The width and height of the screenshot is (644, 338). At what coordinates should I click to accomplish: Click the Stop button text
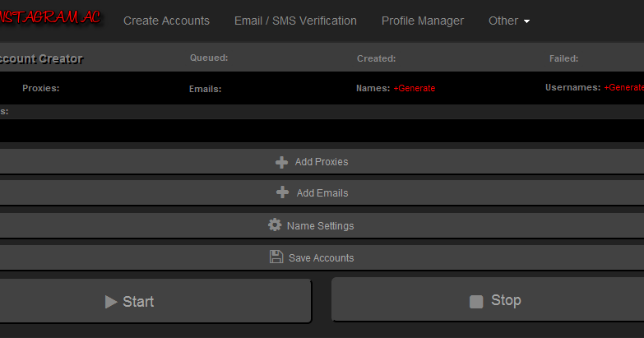pos(506,300)
